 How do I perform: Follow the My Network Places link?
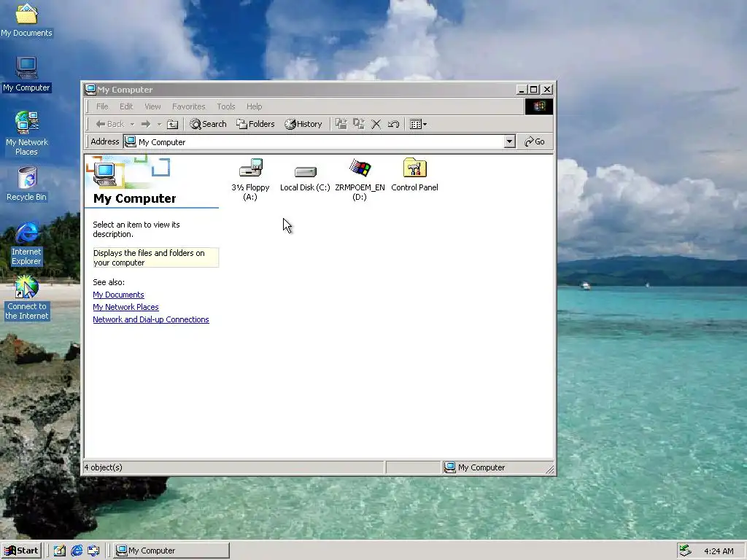point(125,307)
